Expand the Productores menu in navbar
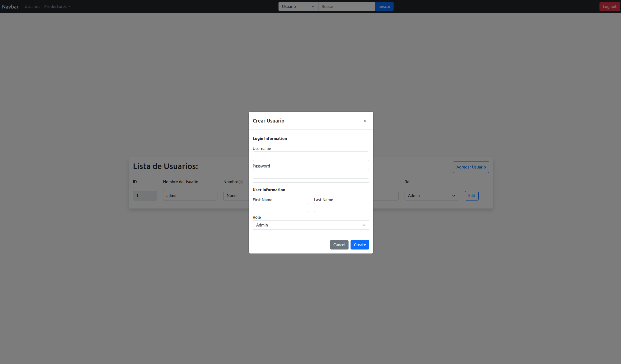This screenshot has height=364, width=621. pos(57,6)
